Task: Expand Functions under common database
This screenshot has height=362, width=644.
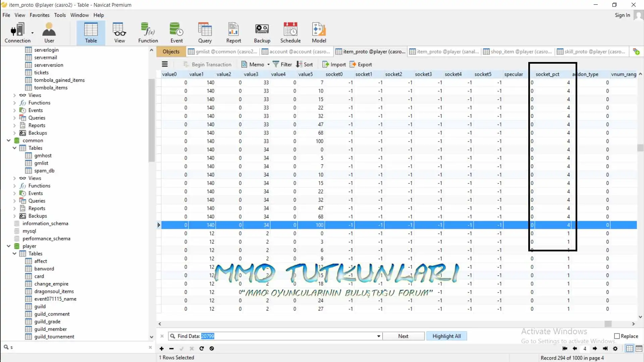Action: tap(14, 186)
